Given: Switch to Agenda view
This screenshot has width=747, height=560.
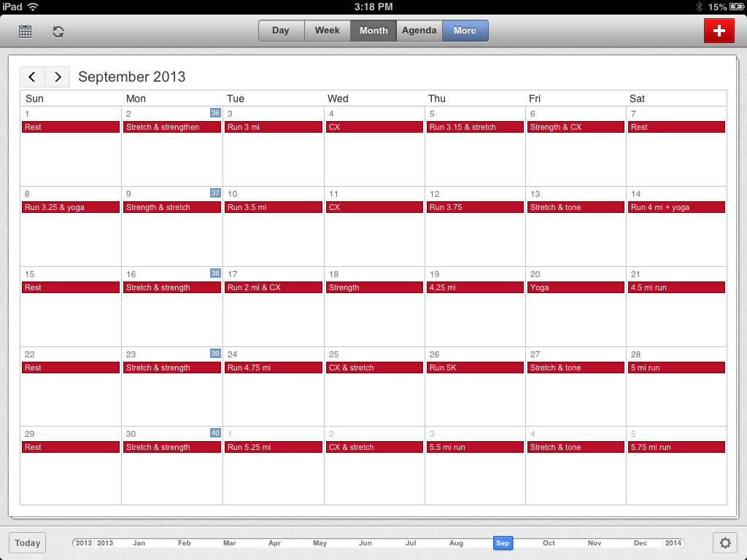Looking at the screenshot, I should (x=419, y=31).
